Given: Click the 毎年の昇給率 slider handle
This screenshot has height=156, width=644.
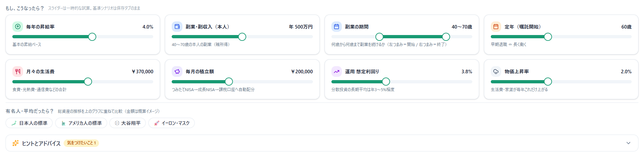Looking at the screenshot, I should [92, 37].
